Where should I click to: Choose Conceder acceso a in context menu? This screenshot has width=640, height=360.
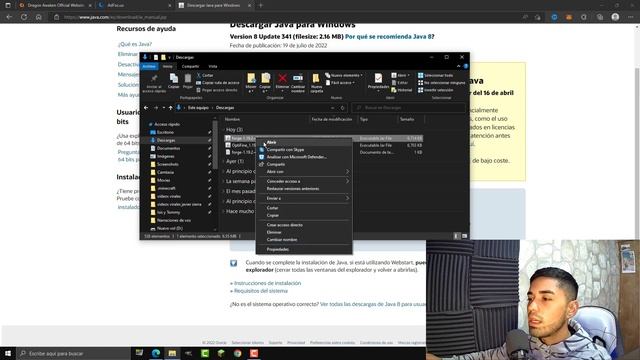pos(304,181)
